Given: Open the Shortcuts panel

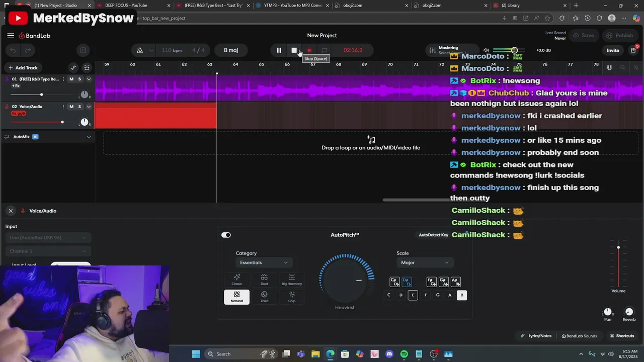Looking at the screenshot, I should (622, 336).
